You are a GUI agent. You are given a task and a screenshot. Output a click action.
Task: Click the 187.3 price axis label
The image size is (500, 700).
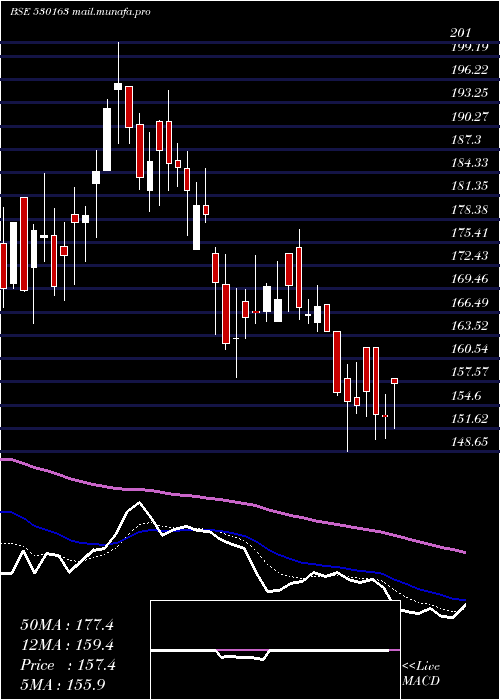tap(466, 140)
